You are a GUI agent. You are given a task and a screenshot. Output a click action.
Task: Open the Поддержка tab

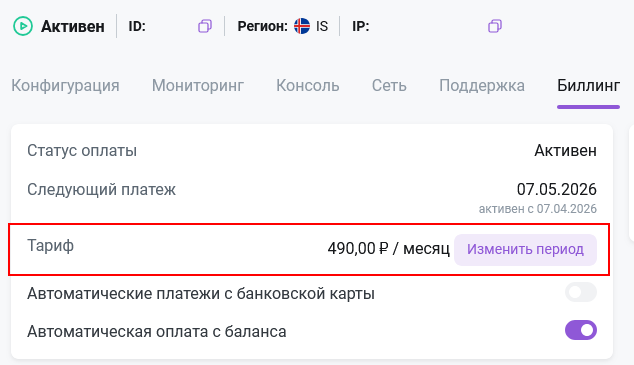[482, 86]
